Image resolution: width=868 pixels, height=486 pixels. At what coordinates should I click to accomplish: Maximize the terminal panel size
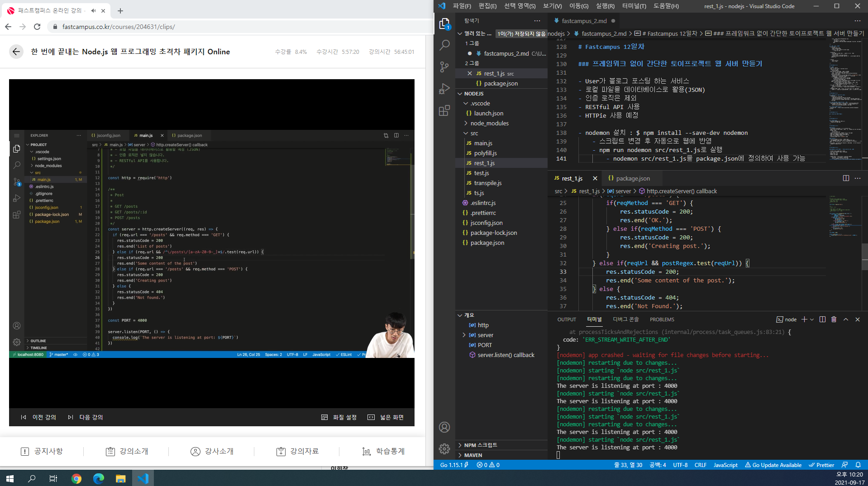(846, 319)
